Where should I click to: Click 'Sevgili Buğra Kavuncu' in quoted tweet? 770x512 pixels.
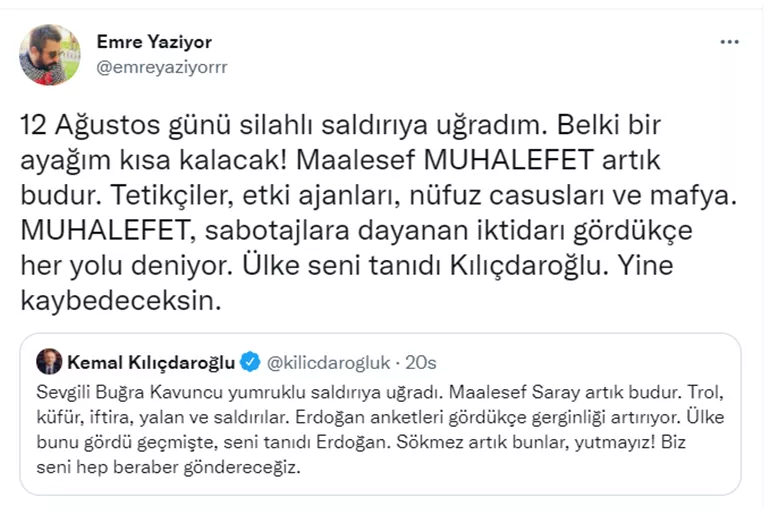[x=128, y=390]
